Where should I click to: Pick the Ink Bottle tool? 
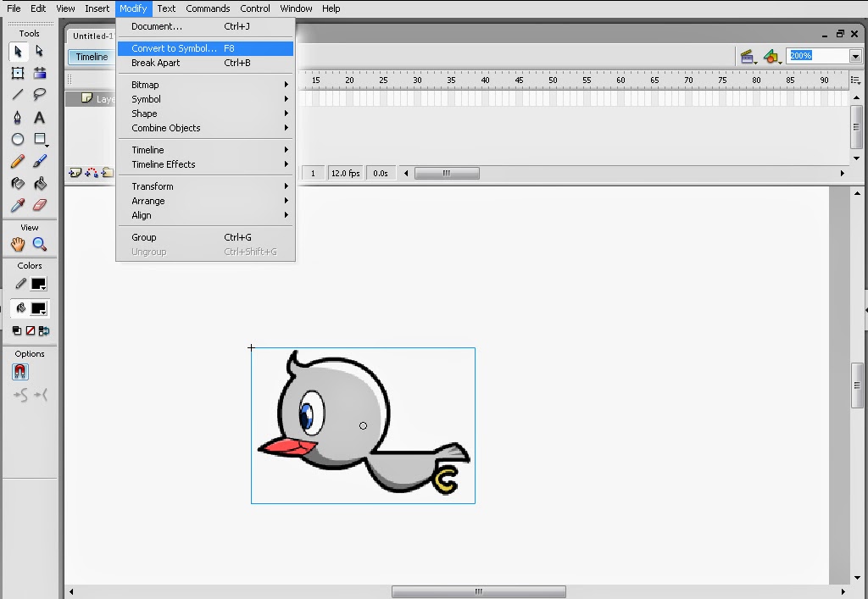tap(18, 183)
